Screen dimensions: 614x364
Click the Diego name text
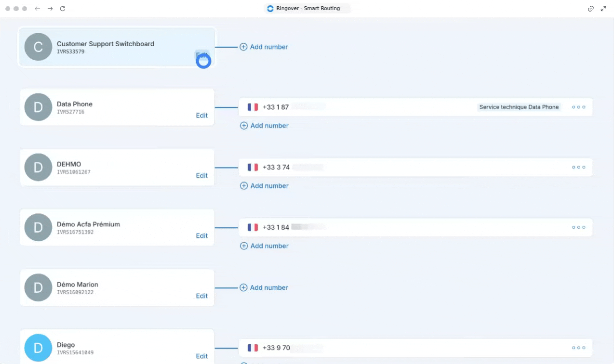click(66, 345)
